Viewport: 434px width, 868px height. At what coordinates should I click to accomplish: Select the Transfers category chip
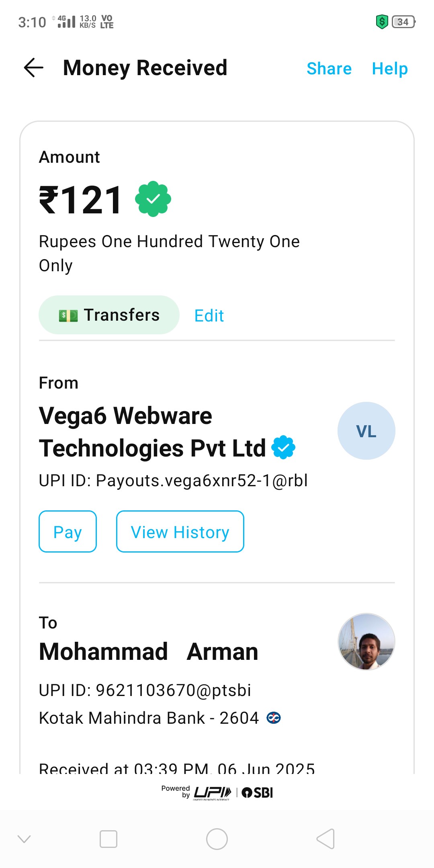(x=109, y=315)
